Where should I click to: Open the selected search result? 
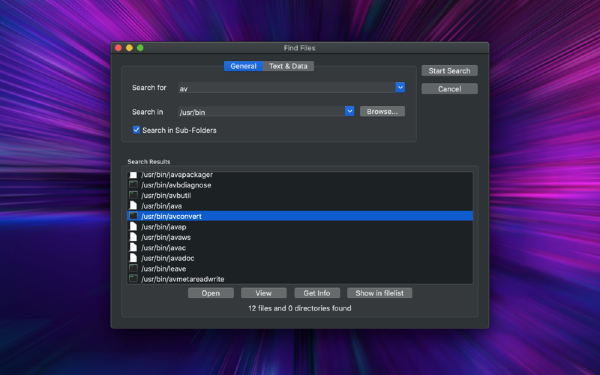tap(211, 293)
